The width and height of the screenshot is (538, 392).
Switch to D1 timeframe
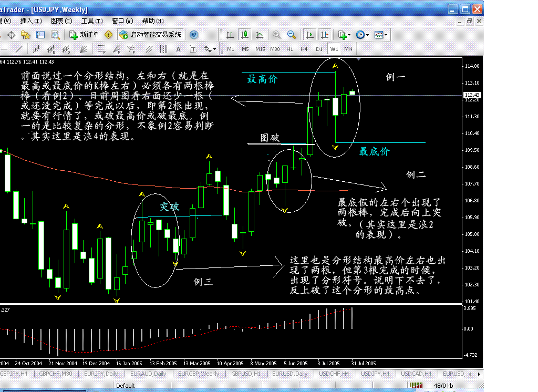click(x=319, y=49)
